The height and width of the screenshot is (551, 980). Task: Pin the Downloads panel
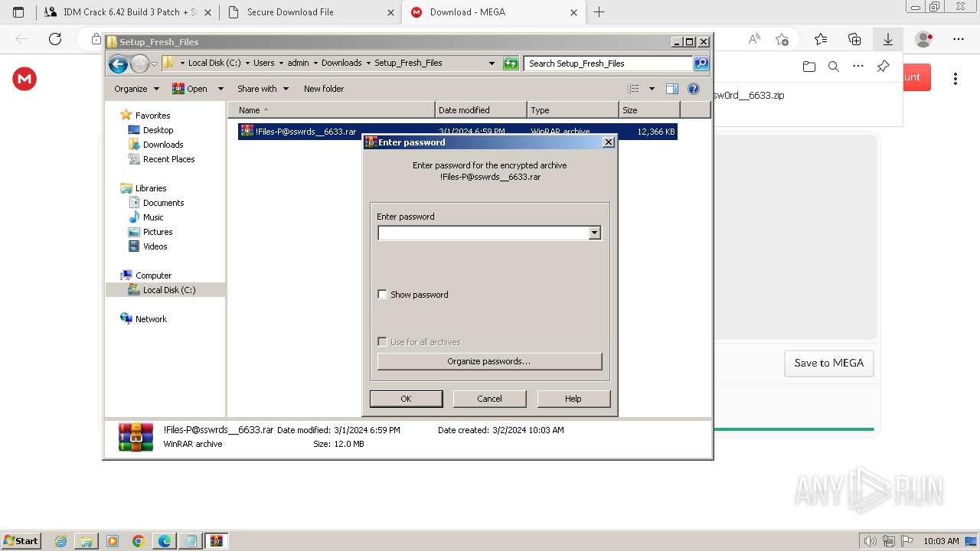[x=883, y=67]
